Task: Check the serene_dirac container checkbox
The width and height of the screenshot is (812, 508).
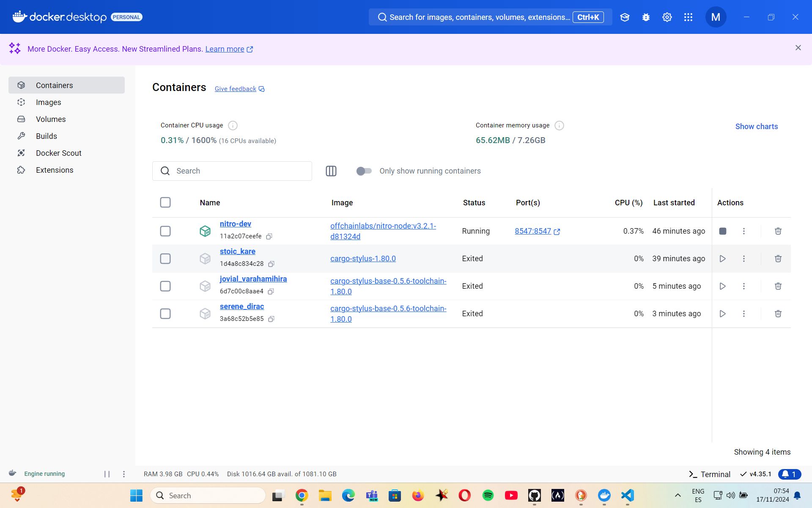Action: (165, 314)
